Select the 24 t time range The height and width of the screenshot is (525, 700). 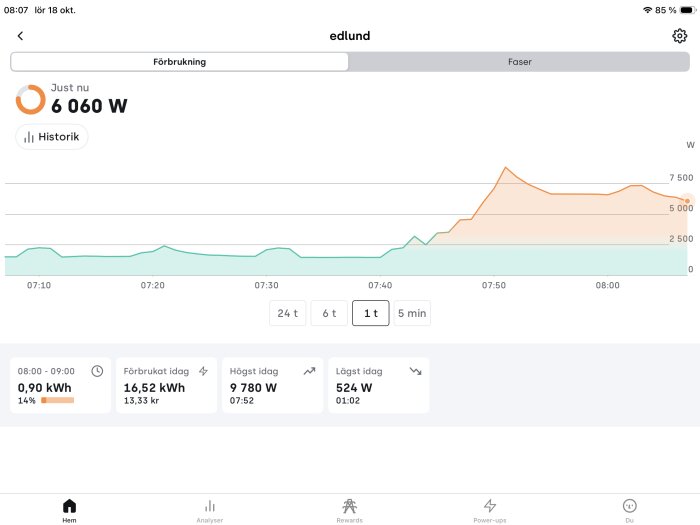click(288, 313)
